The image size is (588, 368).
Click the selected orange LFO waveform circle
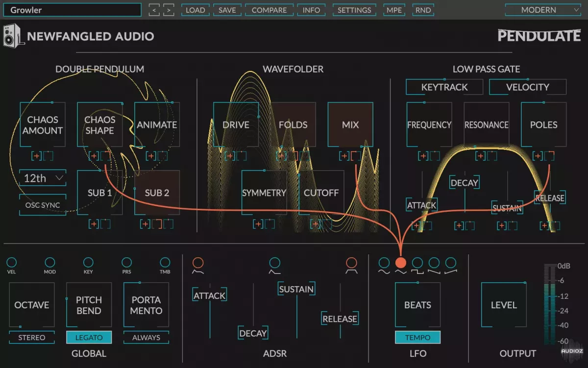tap(401, 263)
